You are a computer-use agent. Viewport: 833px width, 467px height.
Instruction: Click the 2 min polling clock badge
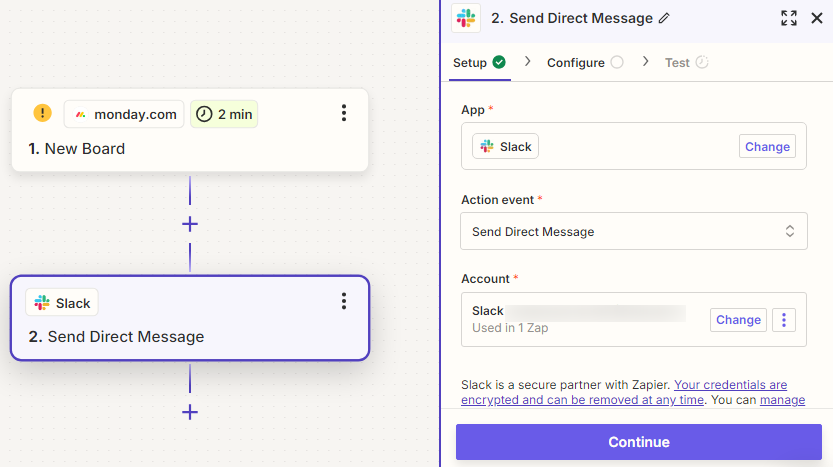224,114
